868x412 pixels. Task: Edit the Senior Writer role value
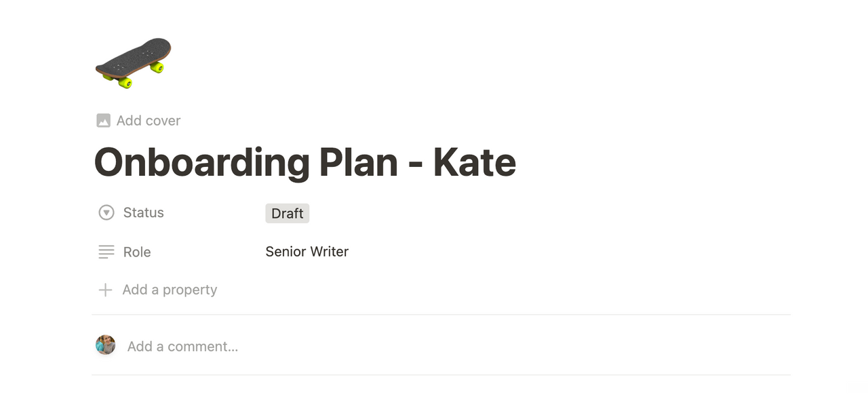click(307, 252)
